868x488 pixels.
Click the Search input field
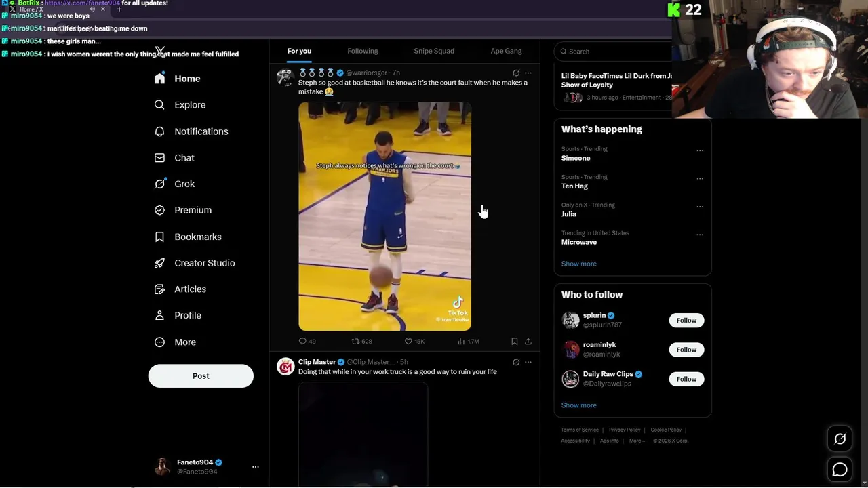point(614,52)
